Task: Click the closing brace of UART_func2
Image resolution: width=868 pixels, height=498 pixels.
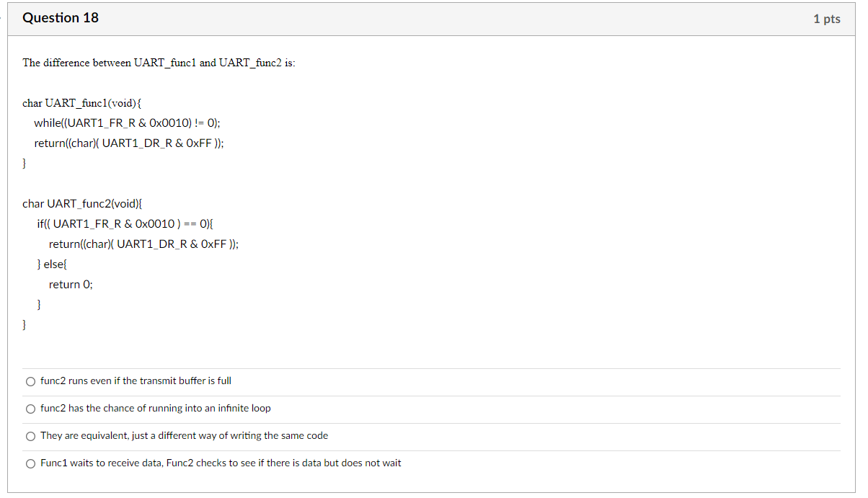Action: [24, 324]
